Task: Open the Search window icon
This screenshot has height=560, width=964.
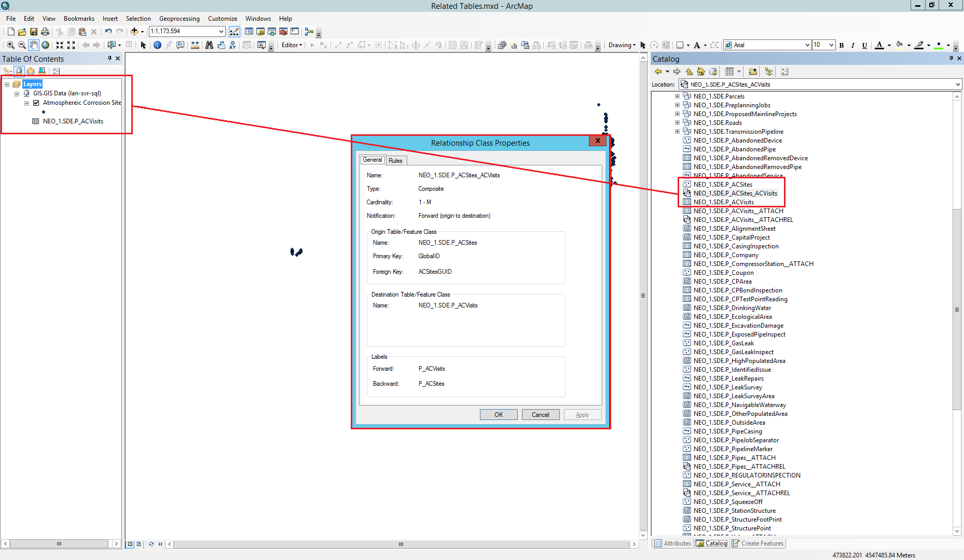Action: 272,32
